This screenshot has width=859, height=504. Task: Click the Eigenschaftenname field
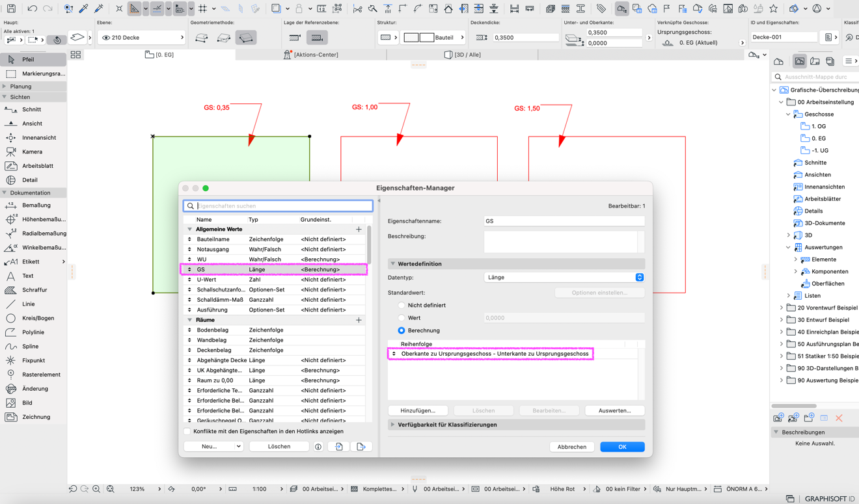pos(564,221)
